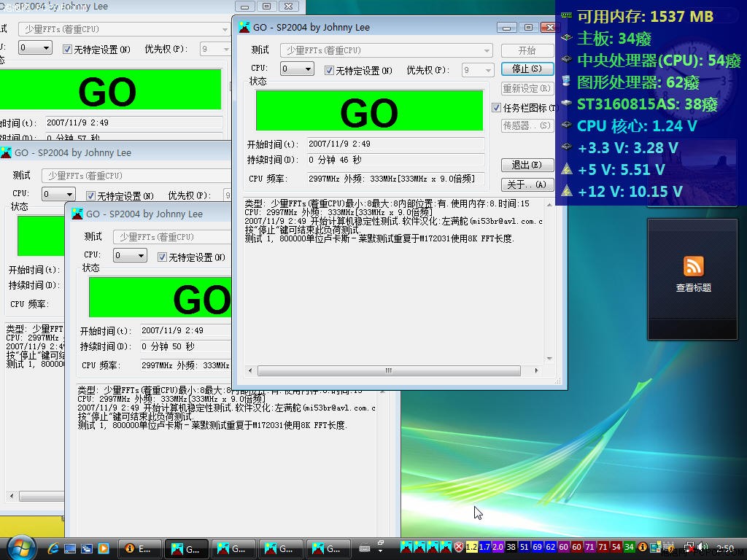Image resolution: width=747 pixels, height=560 pixels.
Task: Click horizontal scrollbar thumb in front window log
Action: [389, 370]
